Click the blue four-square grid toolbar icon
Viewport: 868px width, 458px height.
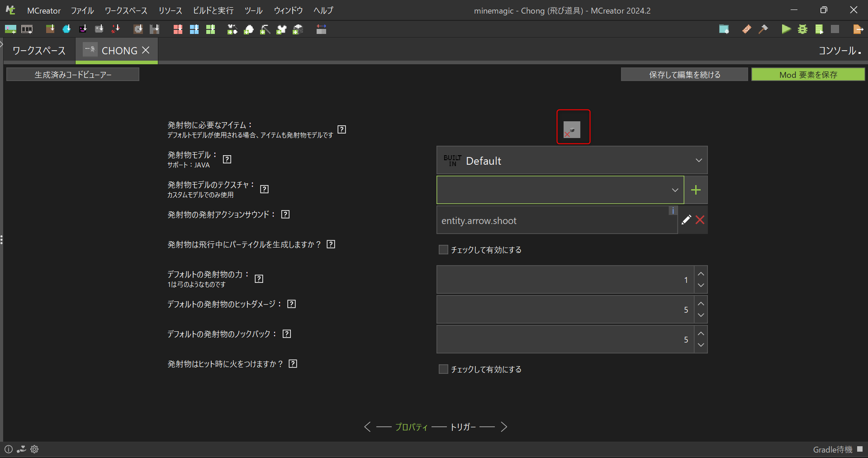(x=194, y=29)
